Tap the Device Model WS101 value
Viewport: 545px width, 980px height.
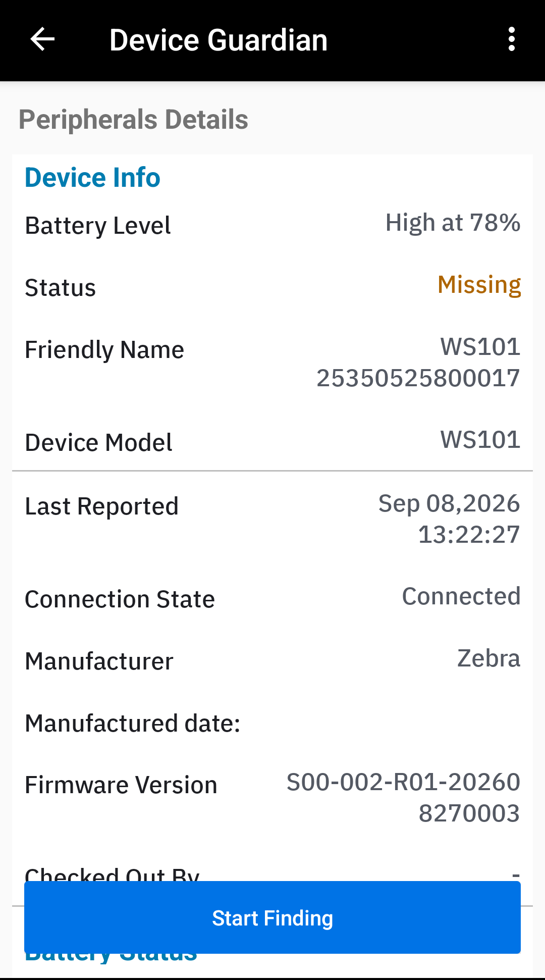click(480, 440)
